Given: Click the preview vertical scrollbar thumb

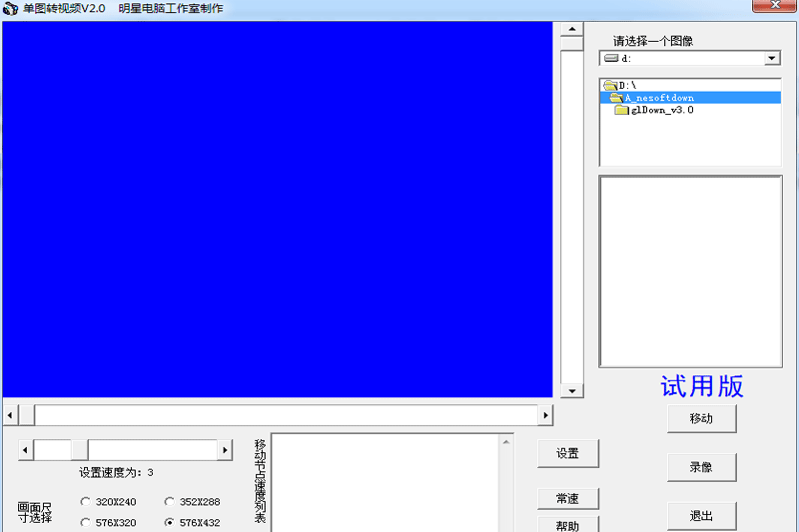Looking at the screenshot, I should tap(571, 43).
